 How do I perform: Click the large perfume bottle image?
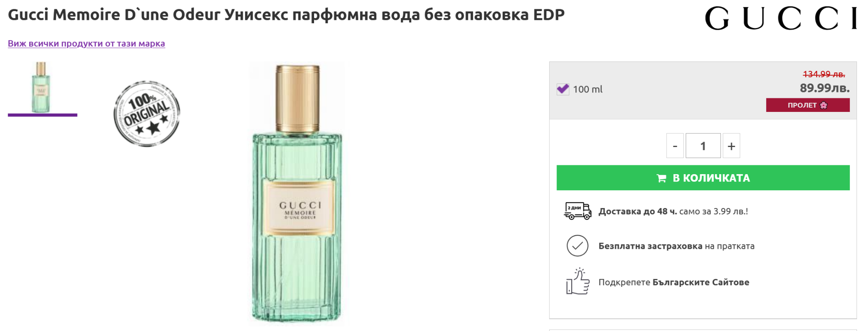pos(297,193)
